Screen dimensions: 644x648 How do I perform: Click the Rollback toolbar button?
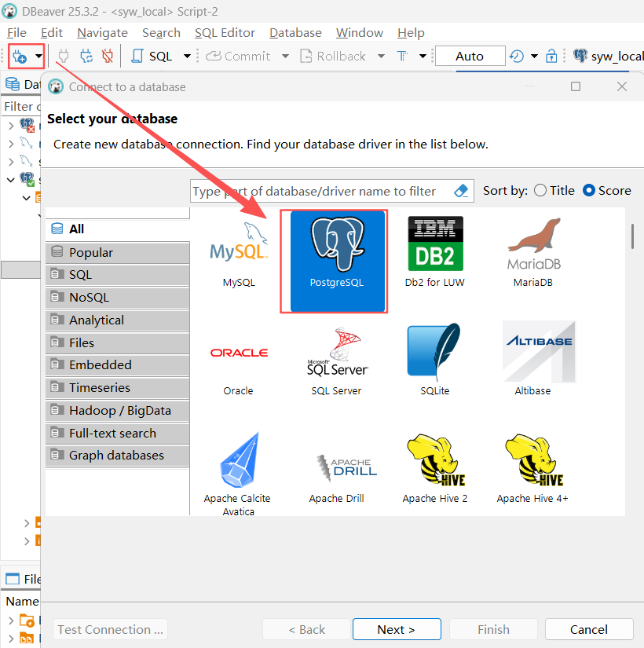pos(333,57)
